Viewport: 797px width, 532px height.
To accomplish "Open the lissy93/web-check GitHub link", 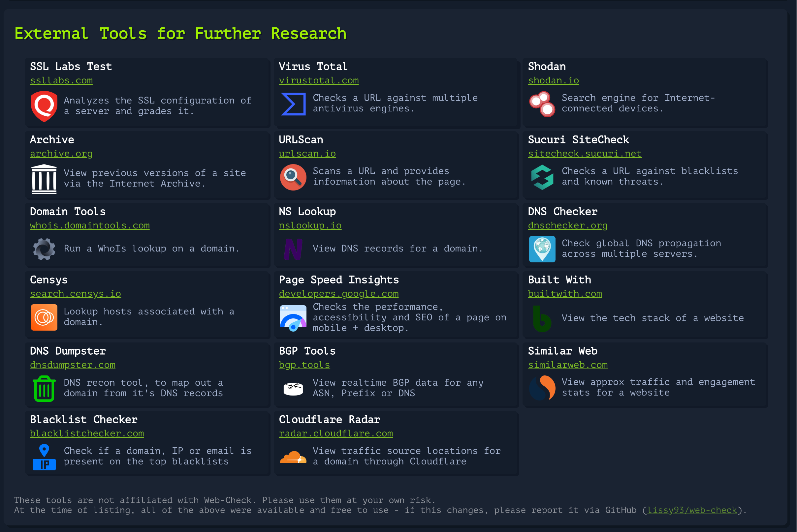I will coord(692,510).
